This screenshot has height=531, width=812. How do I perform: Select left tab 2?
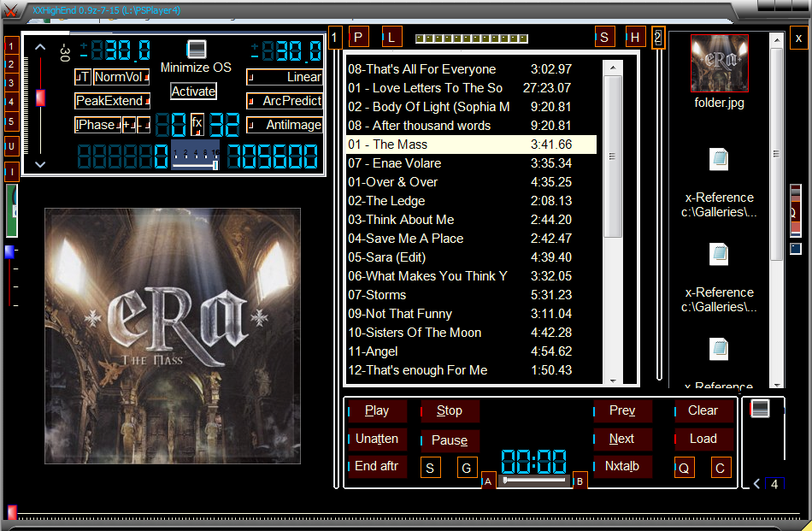11,64
